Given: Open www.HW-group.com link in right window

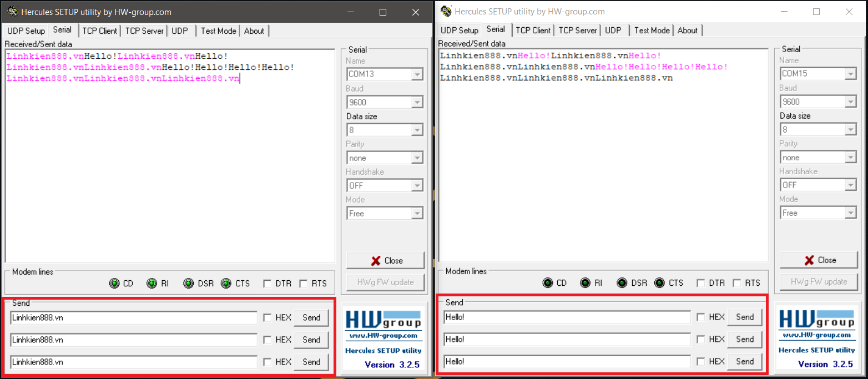Looking at the screenshot, I should [816, 335].
